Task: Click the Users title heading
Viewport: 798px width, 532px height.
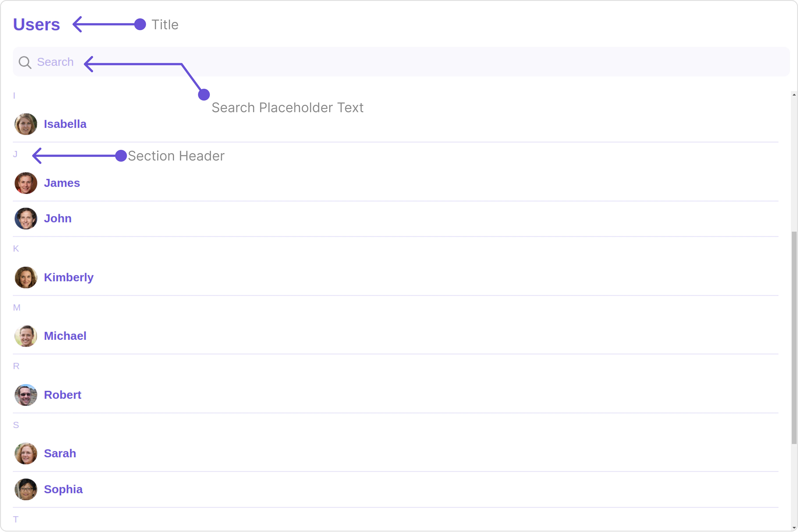Action: click(x=36, y=24)
